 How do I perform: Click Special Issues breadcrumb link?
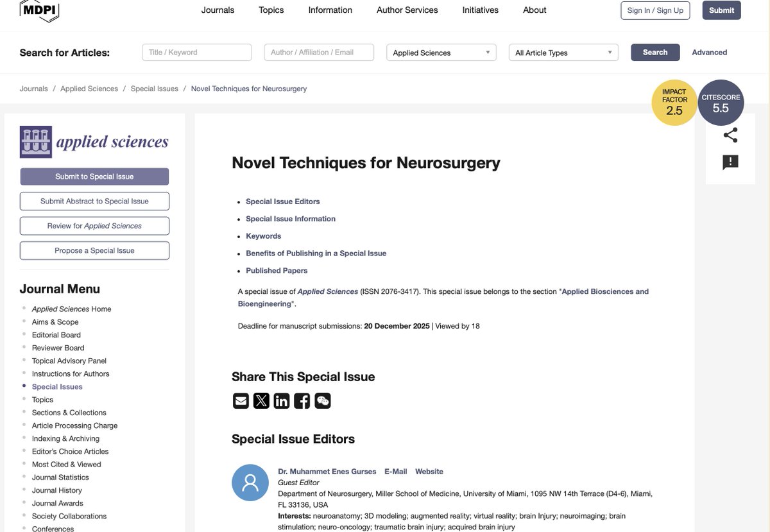155,89
